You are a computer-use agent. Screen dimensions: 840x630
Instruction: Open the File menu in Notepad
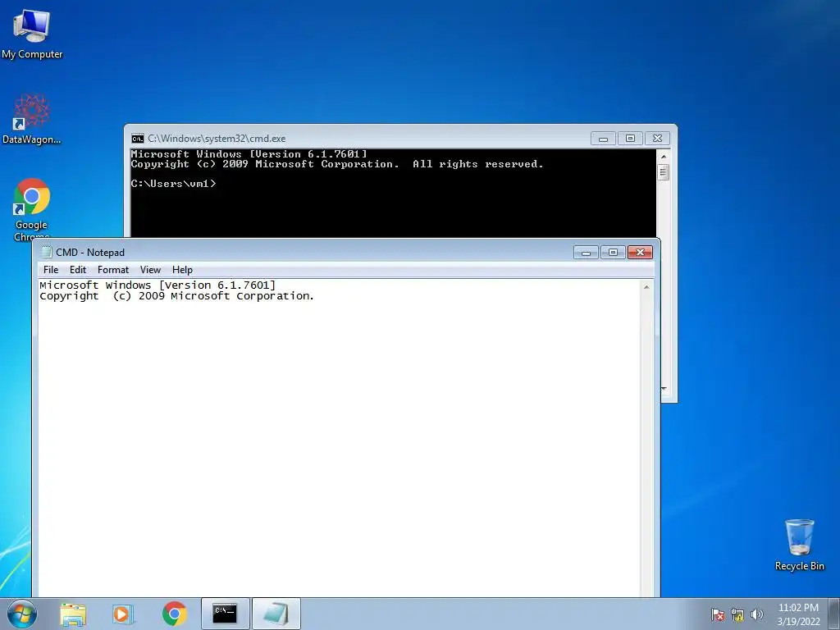click(51, 270)
